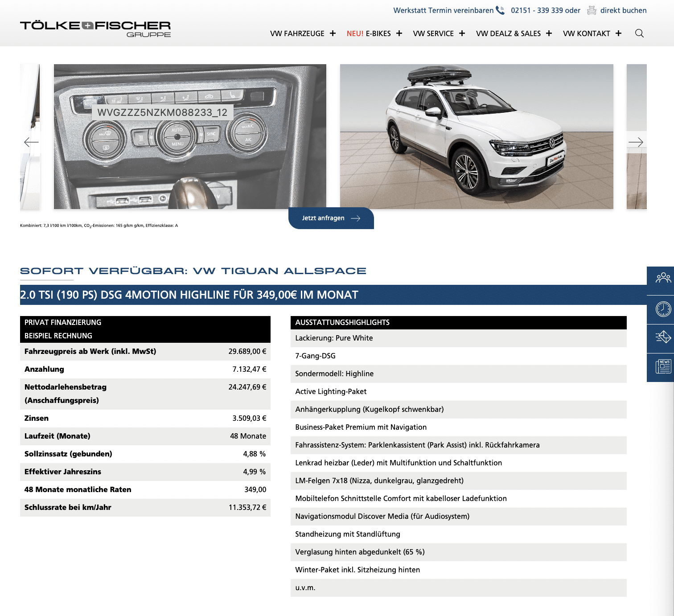Select Fahrzeugpreis value 29.689,00 €
The height and width of the screenshot is (616, 674).
247,351
